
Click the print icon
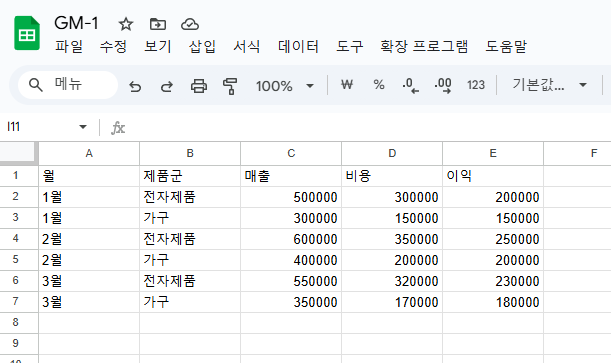199,85
